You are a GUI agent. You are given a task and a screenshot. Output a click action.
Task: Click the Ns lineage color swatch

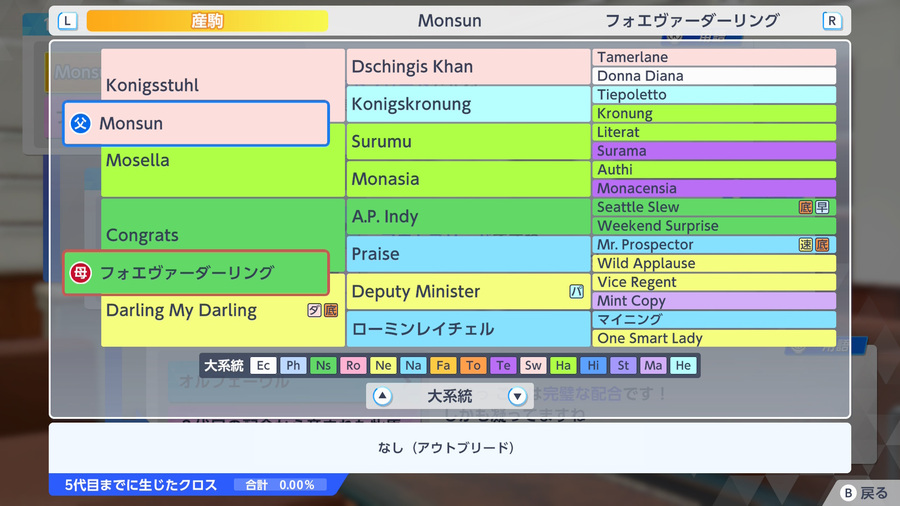pos(323,365)
